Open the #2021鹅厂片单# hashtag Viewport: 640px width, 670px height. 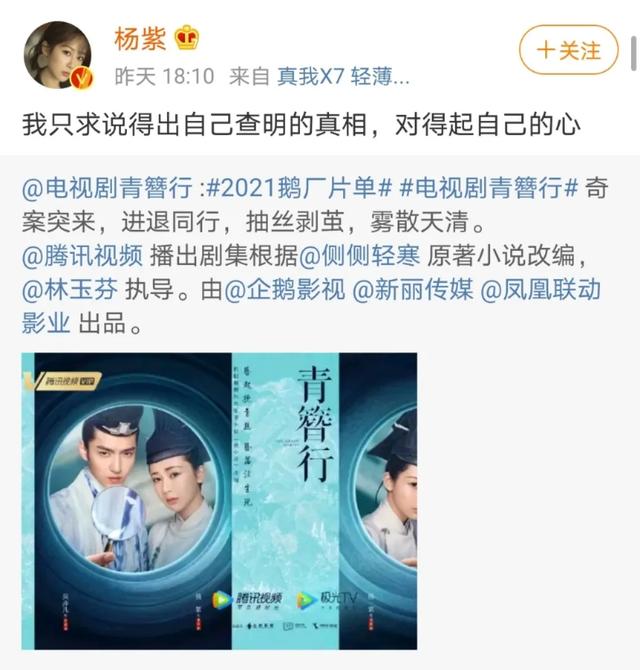pyautogui.click(x=299, y=188)
